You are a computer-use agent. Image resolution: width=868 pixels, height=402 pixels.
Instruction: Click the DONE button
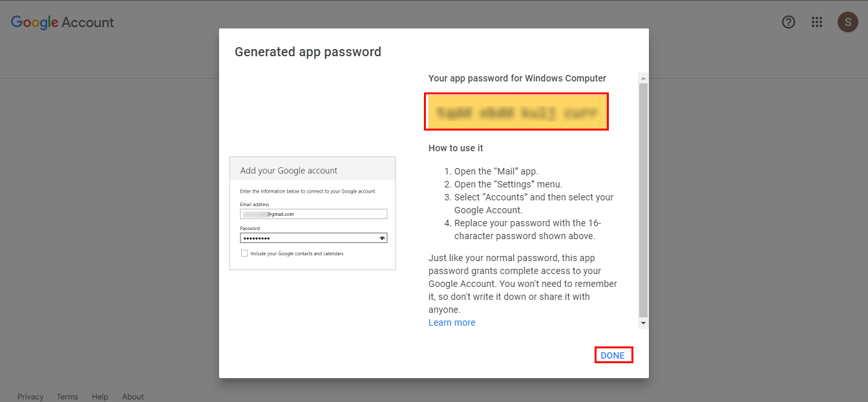point(613,354)
